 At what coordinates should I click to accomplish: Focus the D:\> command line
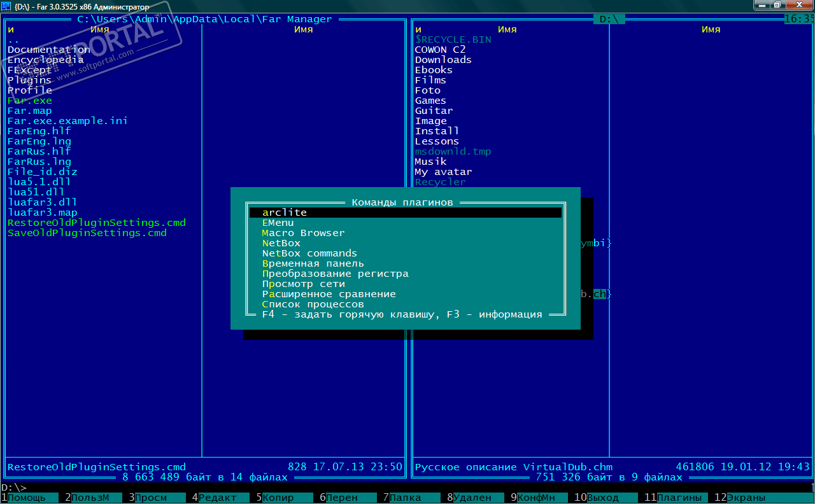[x=407, y=487]
